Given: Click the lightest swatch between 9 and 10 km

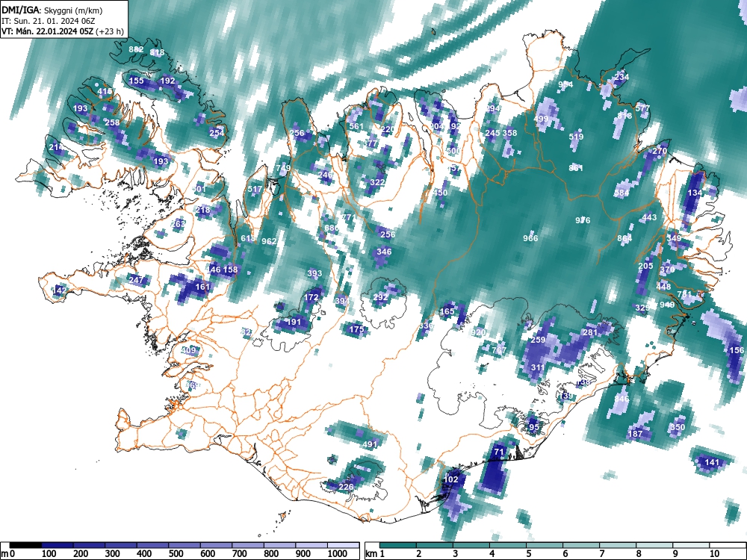Looking at the screenshot, I should (x=691, y=545).
